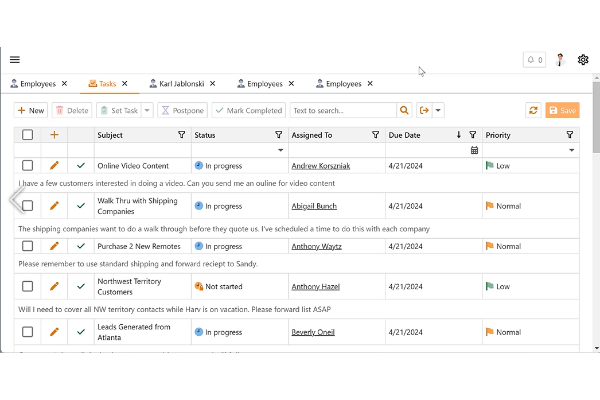The width and height of the screenshot is (600, 400).
Task: Open calendar picker in Due Date filter
Action: coord(474,150)
